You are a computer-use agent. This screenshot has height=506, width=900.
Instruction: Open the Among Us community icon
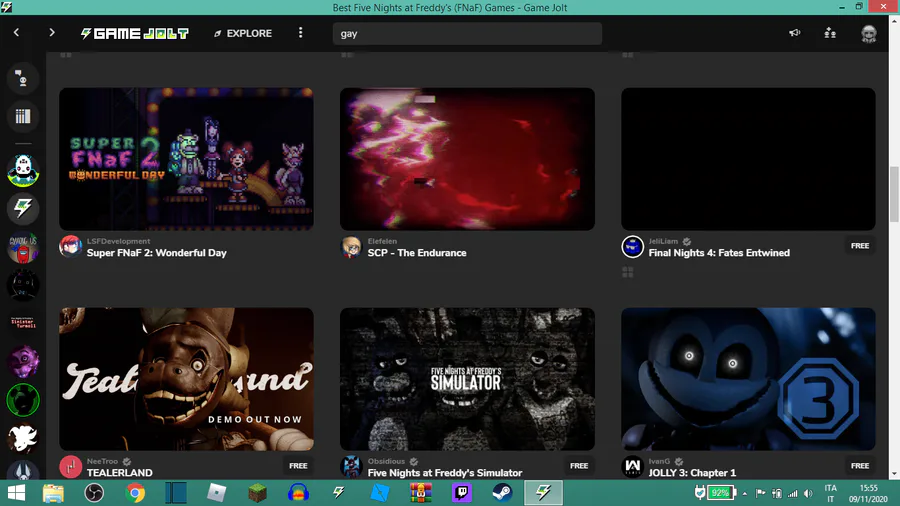pyautogui.click(x=23, y=247)
